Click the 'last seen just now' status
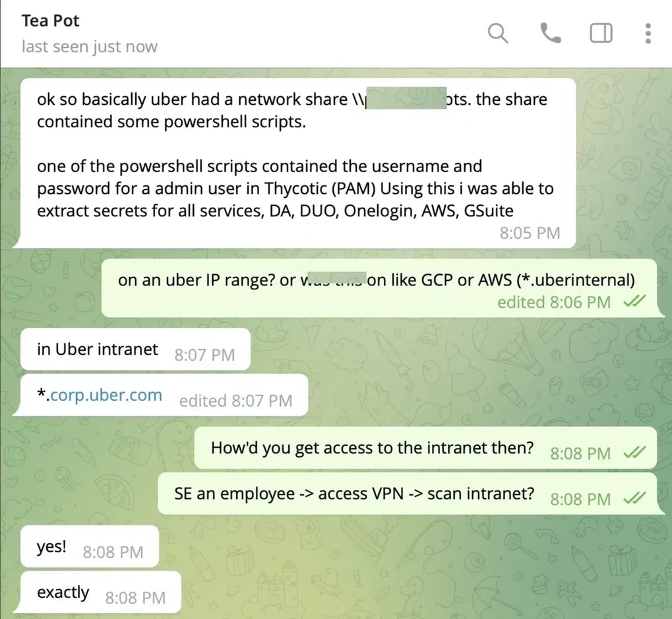Viewport: 672px width, 619px height. click(x=90, y=46)
